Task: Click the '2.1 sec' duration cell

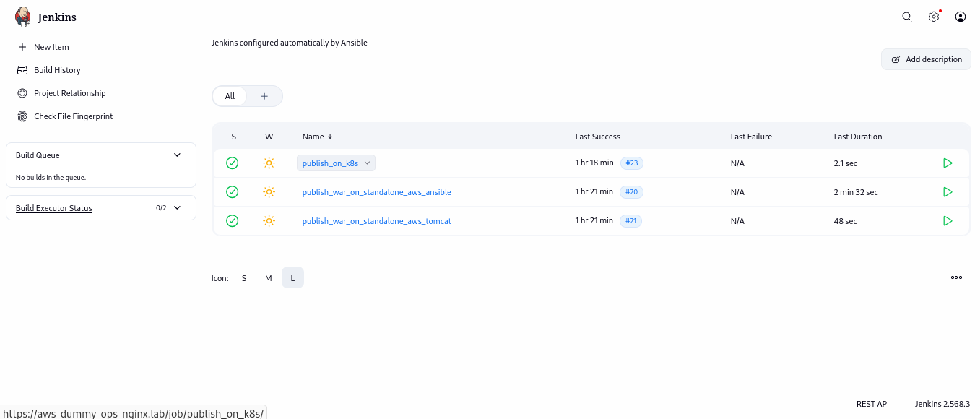Action: [846, 163]
